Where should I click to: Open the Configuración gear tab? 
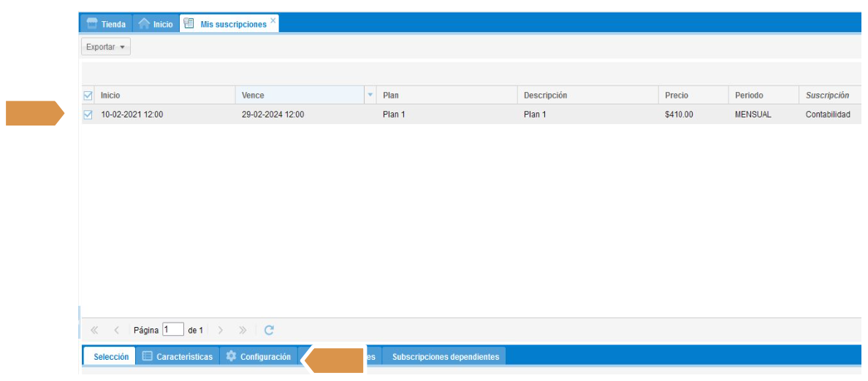coord(258,357)
